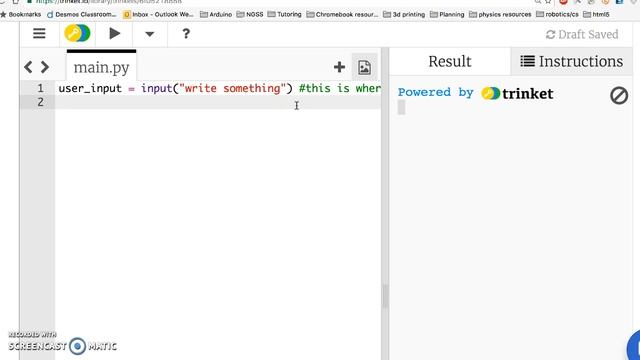
Task: Open Chromebook resources bookmarks folder
Action: (342, 14)
